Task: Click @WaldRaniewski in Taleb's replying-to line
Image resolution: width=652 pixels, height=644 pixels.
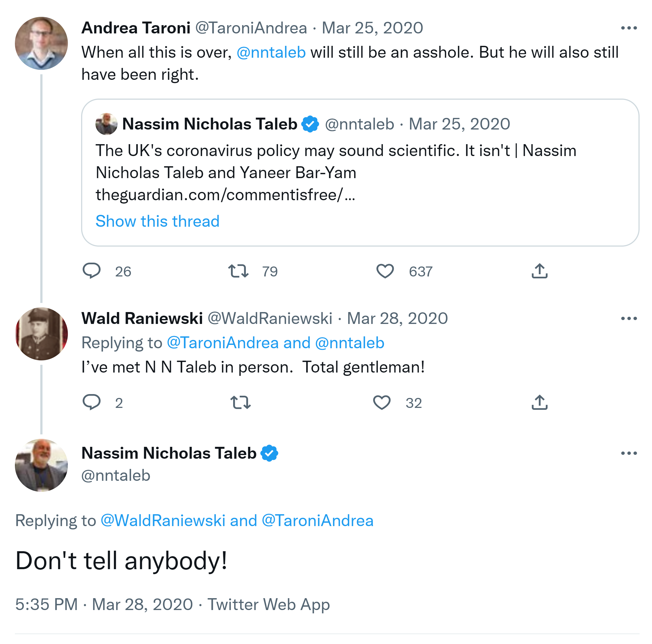Action: (x=163, y=520)
